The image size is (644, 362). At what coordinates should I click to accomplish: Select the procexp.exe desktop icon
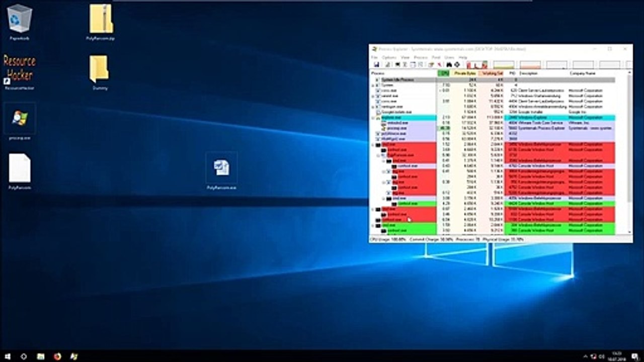[x=20, y=122]
